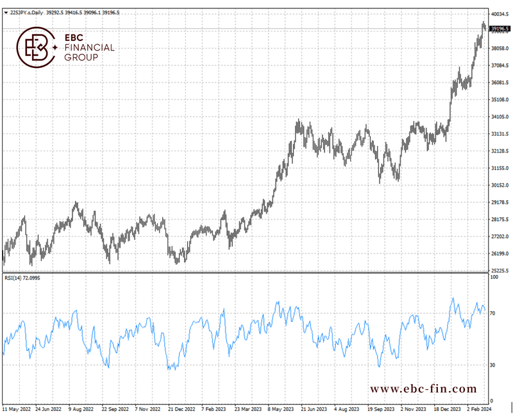Click the EBC circular logo emblem
Screen dimensions: 513x420
pyautogui.click(x=37, y=47)
